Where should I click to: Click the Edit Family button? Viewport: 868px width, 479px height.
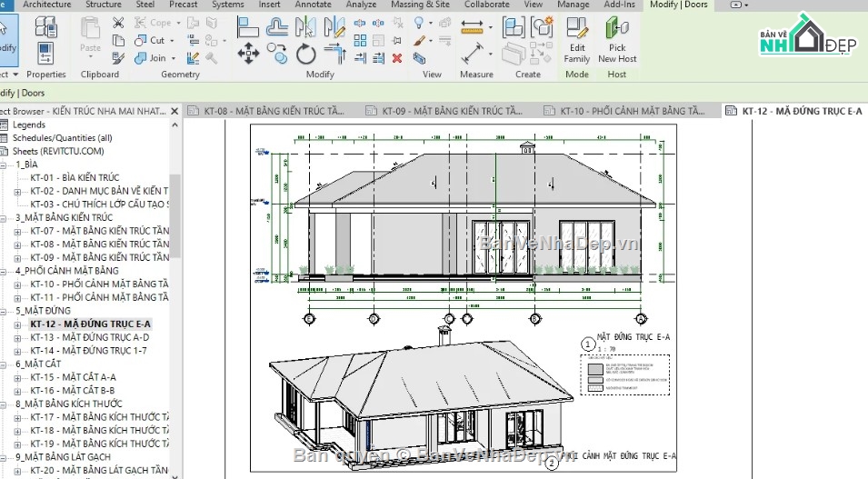(577, 40)
